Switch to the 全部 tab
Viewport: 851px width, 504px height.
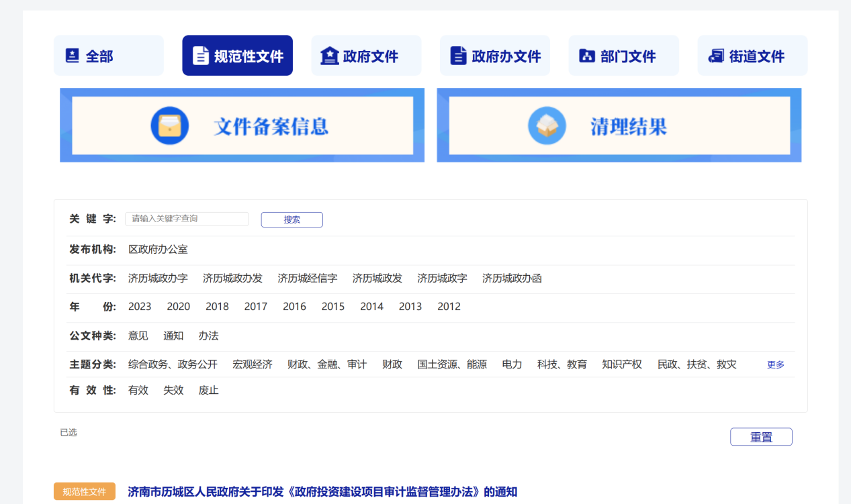pyautogui.click(x=109, y=56)
